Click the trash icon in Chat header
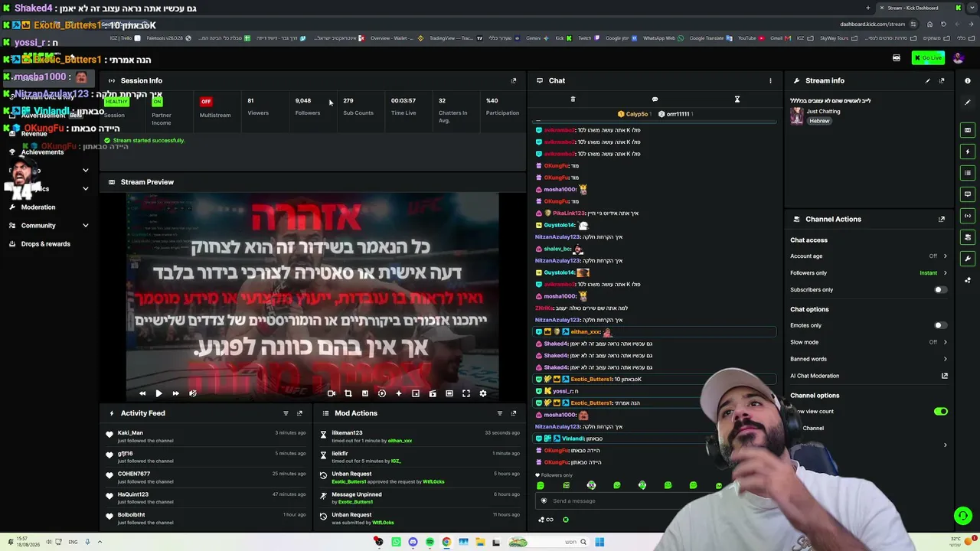This screenshot has height=551, width=980. (x=573, y=99)
